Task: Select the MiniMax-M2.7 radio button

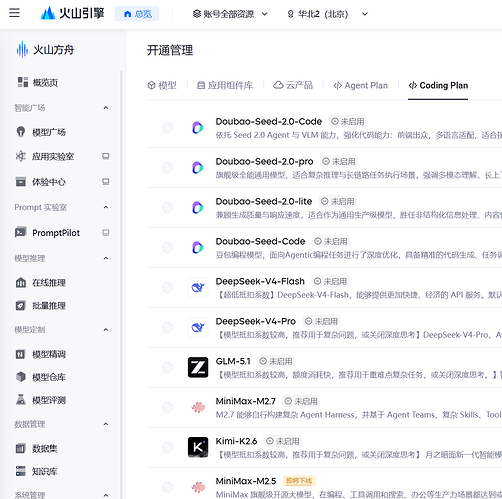Action: [x=167, y=407]
